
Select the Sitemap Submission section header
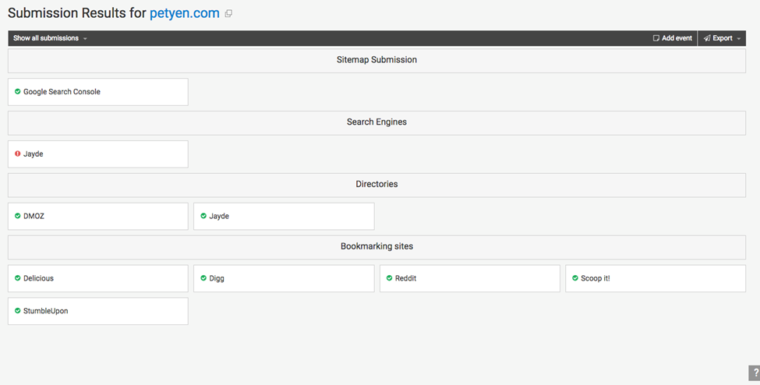pos(377,60)
